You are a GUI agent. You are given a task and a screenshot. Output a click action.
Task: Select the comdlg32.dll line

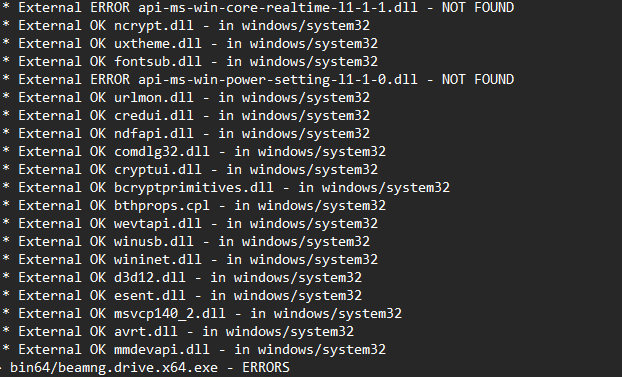[194, 152]
